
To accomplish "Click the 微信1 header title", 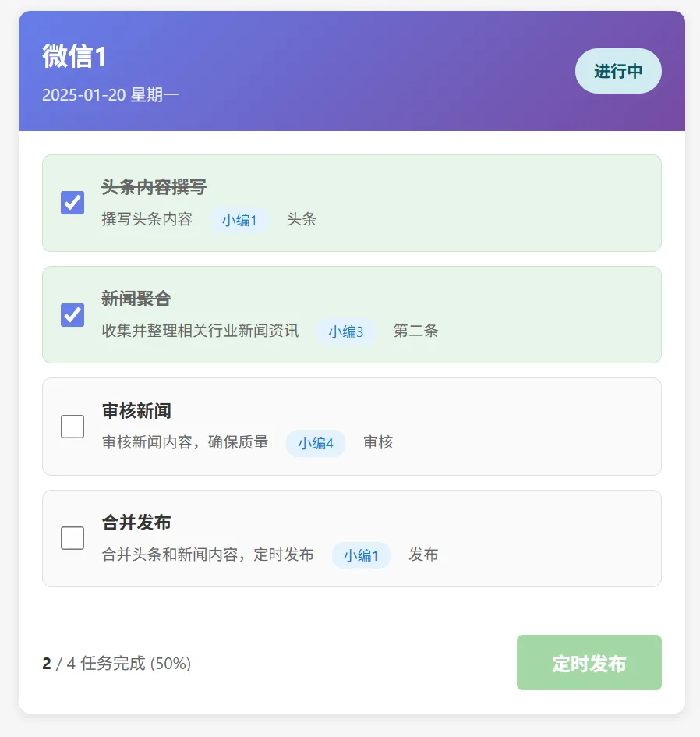I will (74, 56).
